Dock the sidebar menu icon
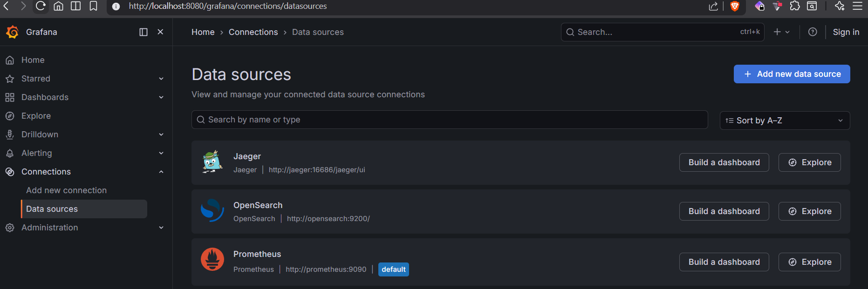 point(144,32)
